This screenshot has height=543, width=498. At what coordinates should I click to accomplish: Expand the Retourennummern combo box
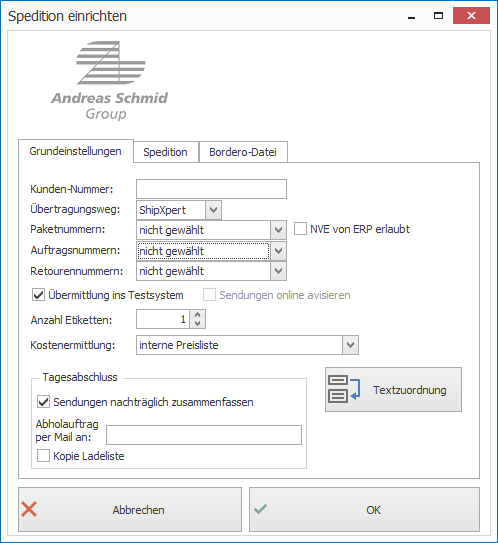[278, 271]
